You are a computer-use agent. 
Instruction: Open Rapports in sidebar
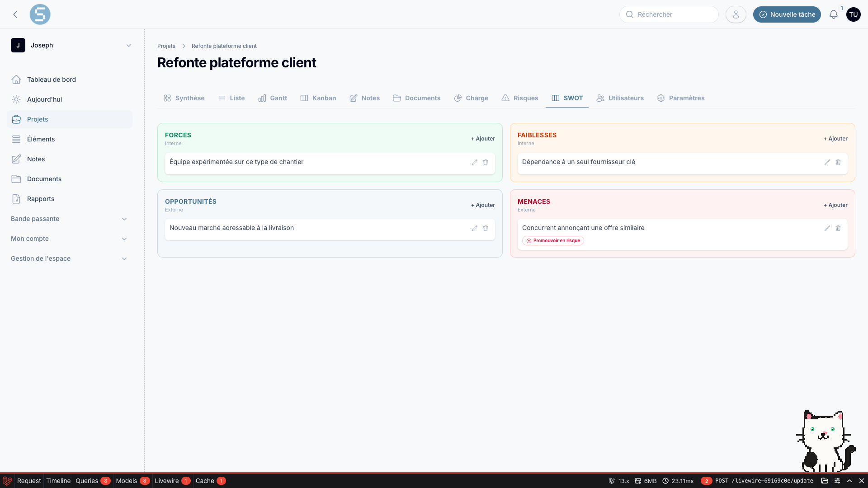[x=70, y=199]
